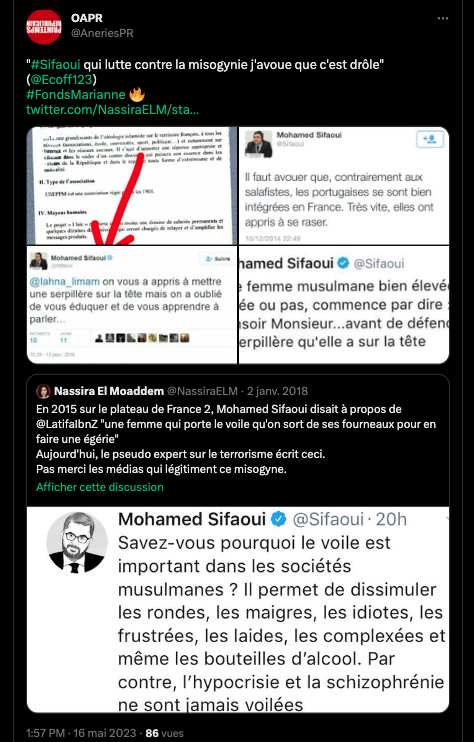Open the #FondsMarianne hashtag
This screenshot has width=474, height=742.
(76, 95)
